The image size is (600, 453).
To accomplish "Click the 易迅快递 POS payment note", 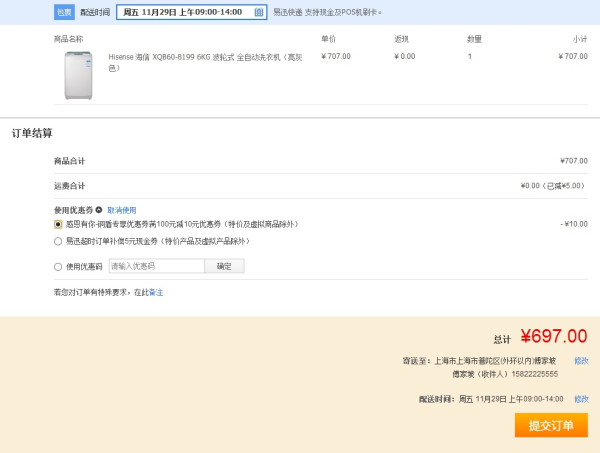I will click(327, 12).
